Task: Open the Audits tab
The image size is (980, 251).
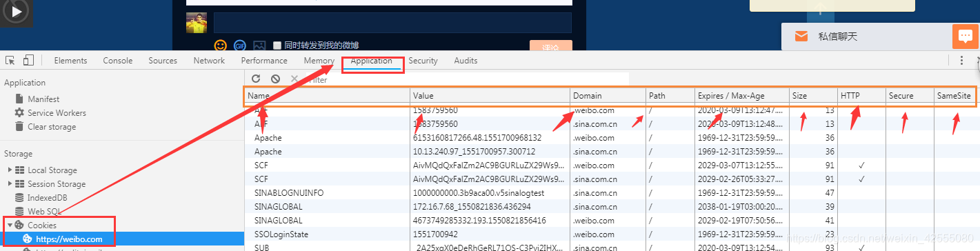Action: 466,61
